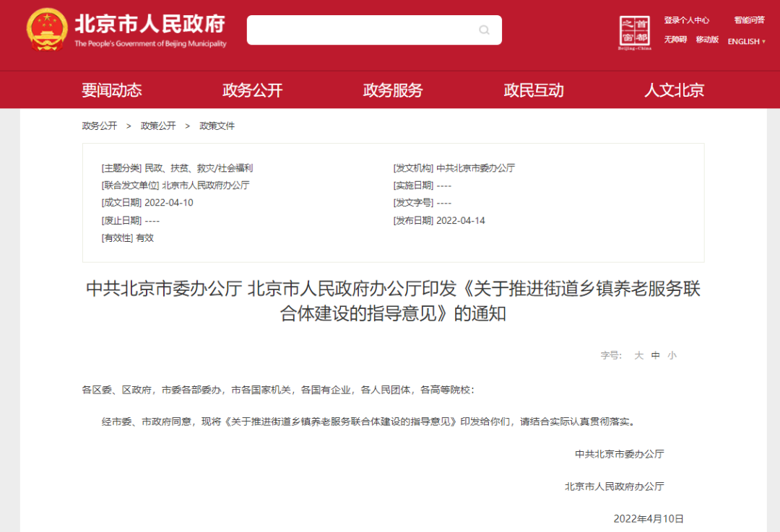Viewport: 780px width, 532px height.
Task: Open 智能问答 smart Q&A link
Action: [750, 20]
